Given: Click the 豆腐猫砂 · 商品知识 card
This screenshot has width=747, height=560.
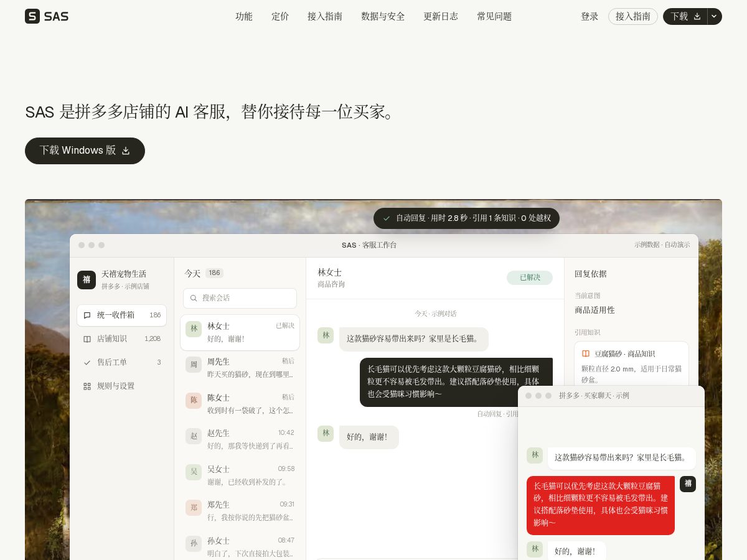Looking at the screenshot, I should point(631,365).
